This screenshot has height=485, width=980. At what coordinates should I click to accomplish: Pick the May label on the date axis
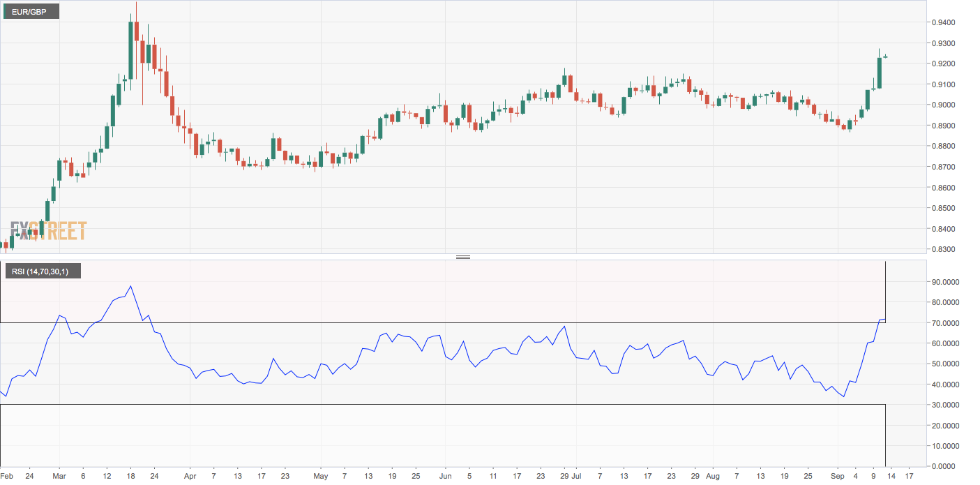[319, 477]
